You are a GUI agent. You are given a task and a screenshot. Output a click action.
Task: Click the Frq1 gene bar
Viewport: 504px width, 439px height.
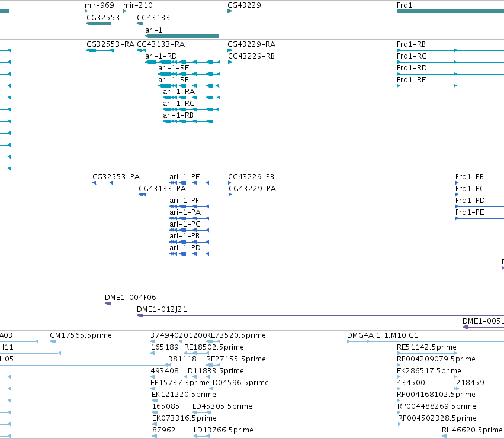pyautogui.click(x=450, y=11)
